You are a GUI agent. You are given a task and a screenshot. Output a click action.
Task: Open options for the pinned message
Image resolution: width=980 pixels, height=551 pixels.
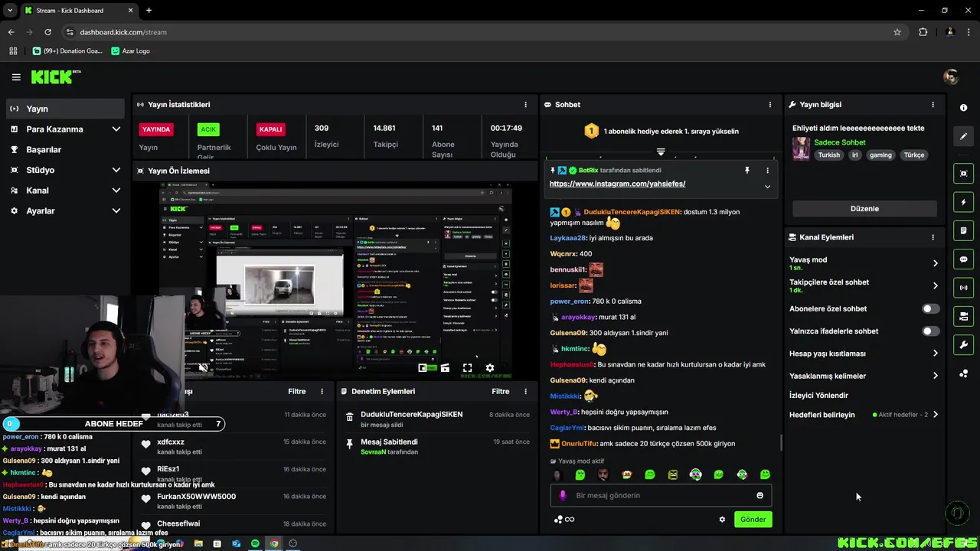[767, 171]
